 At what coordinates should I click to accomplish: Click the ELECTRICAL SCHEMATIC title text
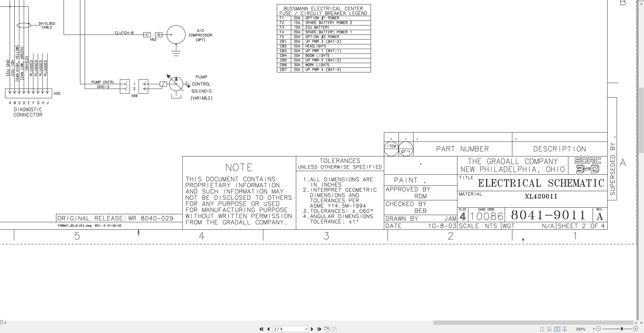tap(541, 183)
